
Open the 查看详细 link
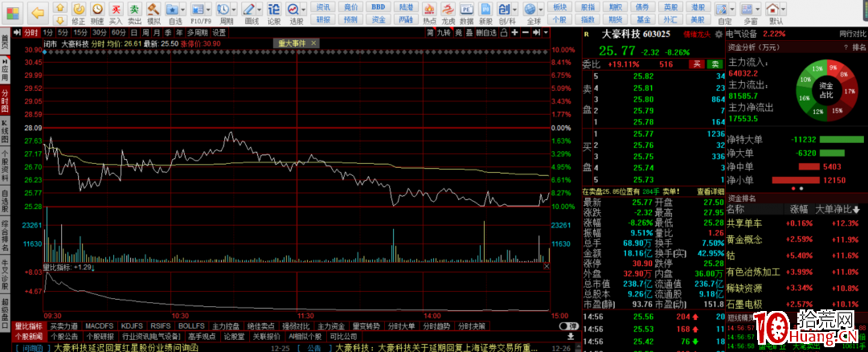(x=710, y=191)
